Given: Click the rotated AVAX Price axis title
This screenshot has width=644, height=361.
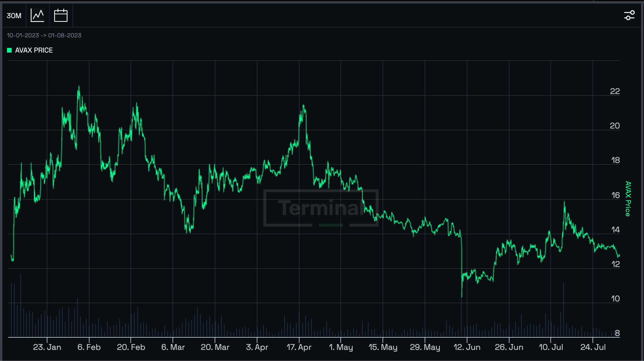Looking at the screenshot, I should pyautogui.click(x=628, y=199).
